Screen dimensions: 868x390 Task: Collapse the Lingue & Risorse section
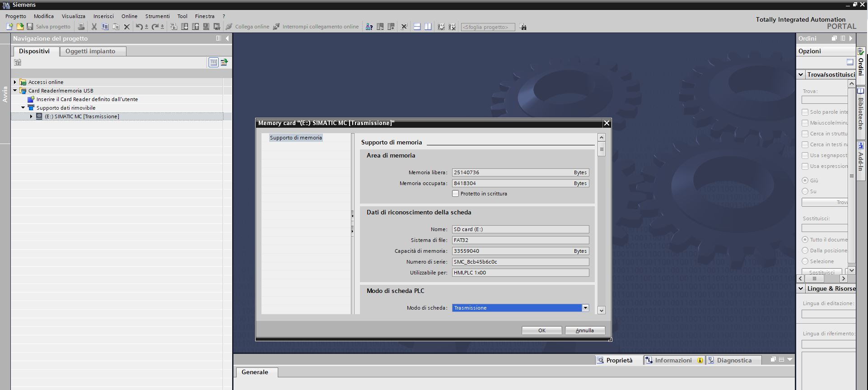(801, 288)
